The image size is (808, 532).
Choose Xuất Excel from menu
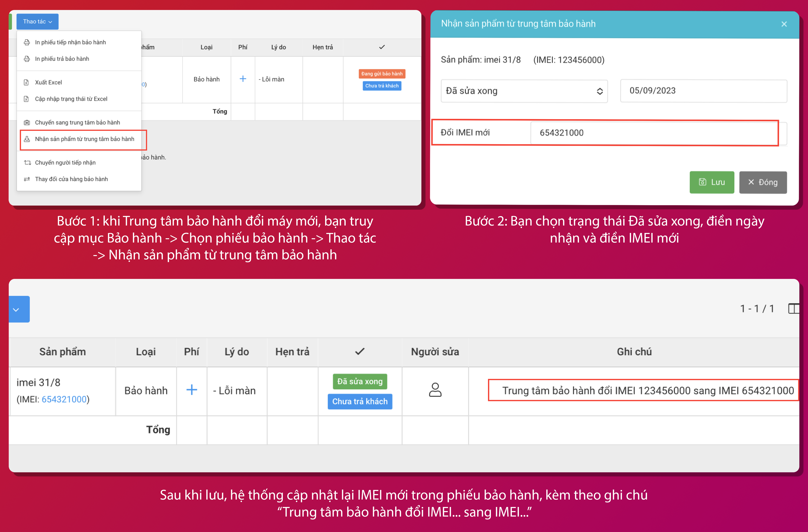click(48, 83)
